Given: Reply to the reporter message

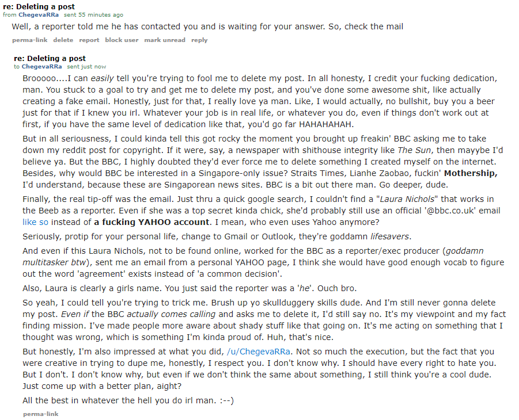Looking at the screenshot, I should coord(199,40).
